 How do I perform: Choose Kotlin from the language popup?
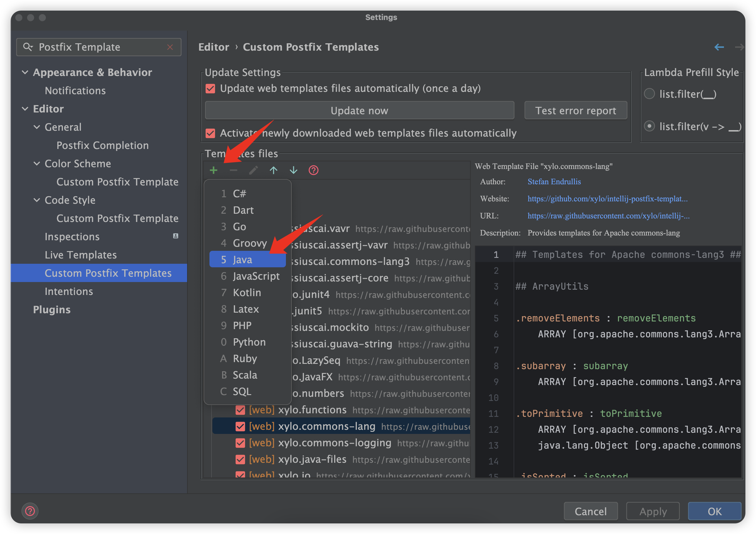[x=247, y=293]
